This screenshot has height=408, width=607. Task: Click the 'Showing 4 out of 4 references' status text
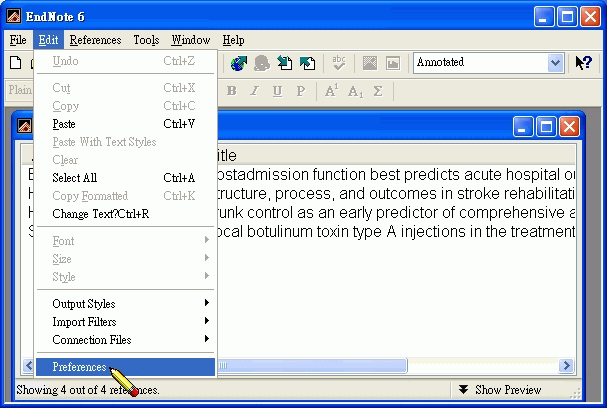tap(88, 389)
